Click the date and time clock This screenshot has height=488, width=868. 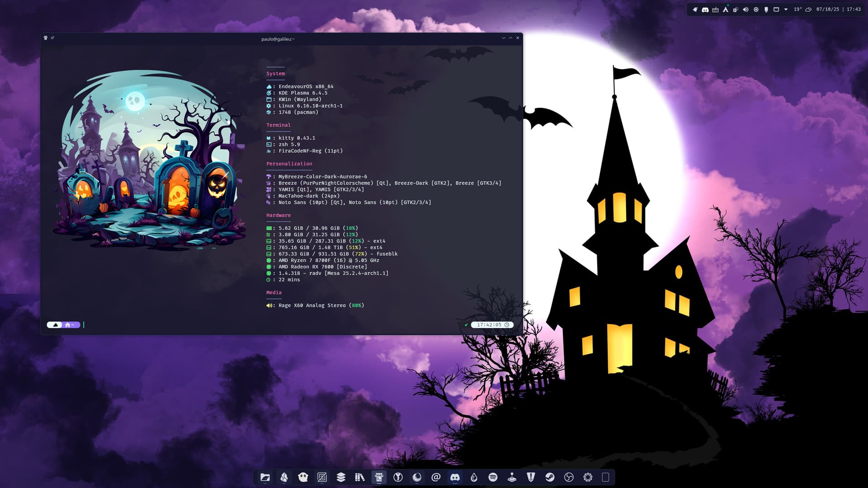click(838, 9)
